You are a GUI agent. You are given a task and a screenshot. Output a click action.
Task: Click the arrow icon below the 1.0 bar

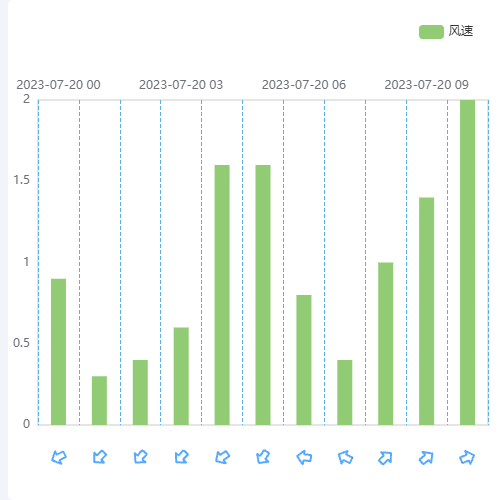(x=385, y=457)
